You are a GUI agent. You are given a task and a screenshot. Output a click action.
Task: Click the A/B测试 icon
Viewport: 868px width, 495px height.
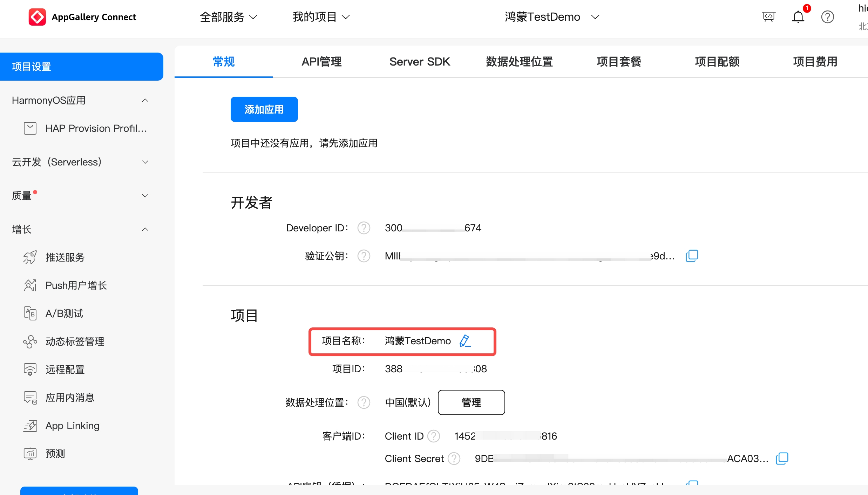tap(30, 313)
